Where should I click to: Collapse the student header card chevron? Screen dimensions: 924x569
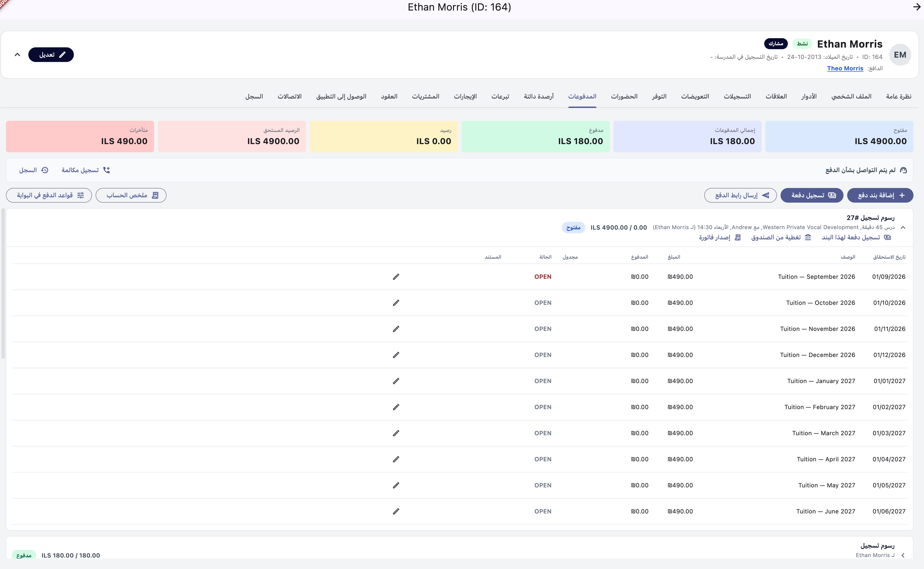(x=17, y=55)
